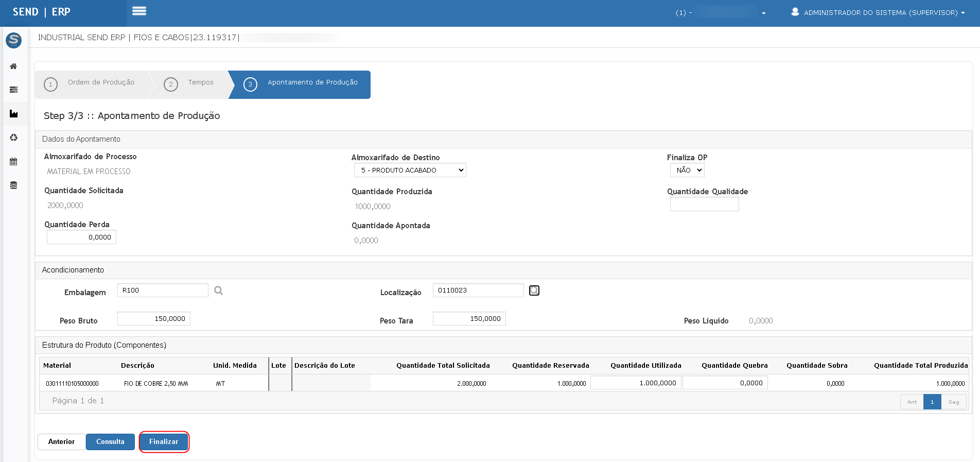Open the calendar icon in the sidebar
The width and height of the screenshot is (980, 462).
point(13,162)
